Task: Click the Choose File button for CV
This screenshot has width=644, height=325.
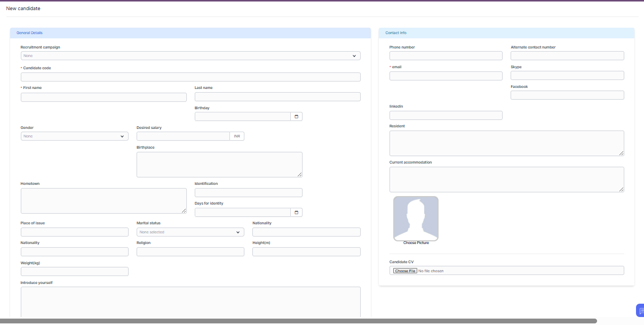Action: [405, 271]
